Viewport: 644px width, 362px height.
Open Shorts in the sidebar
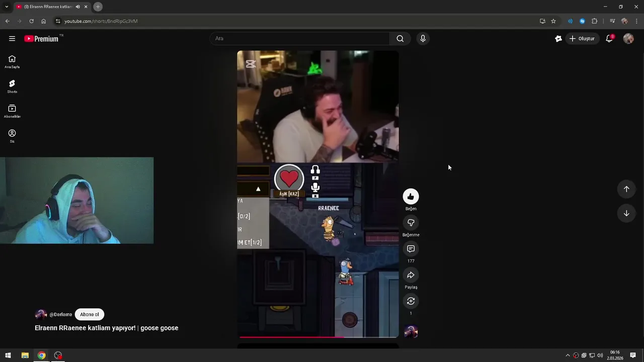pyautogui.click(x=12, y=86)
